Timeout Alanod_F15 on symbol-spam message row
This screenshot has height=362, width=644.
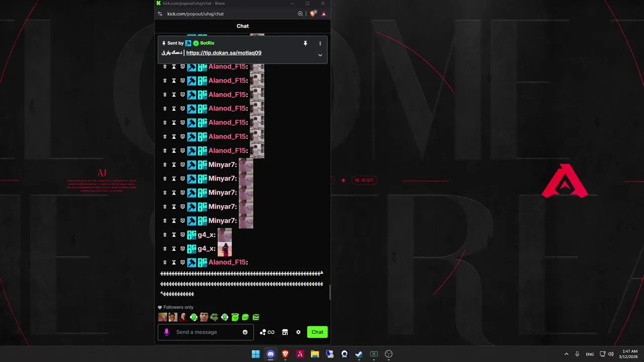pyautogui.click(x=174, y=262)
